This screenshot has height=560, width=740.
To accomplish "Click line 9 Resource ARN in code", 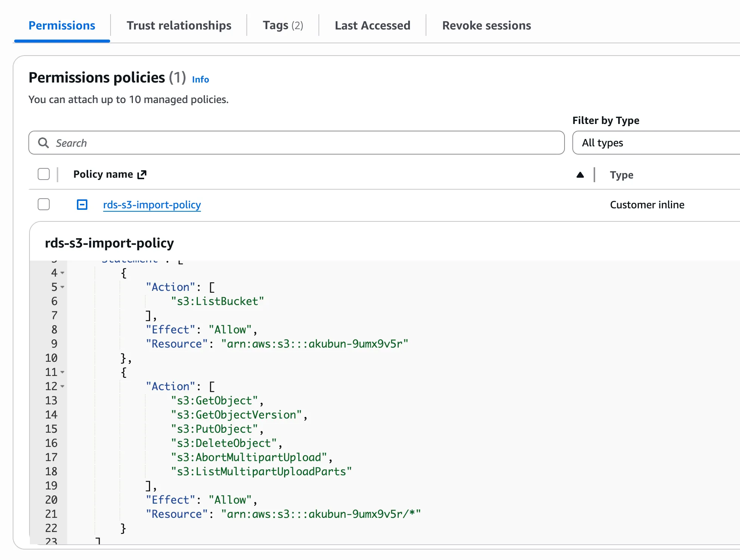I will pyautogui.click(x=314, y=344).
